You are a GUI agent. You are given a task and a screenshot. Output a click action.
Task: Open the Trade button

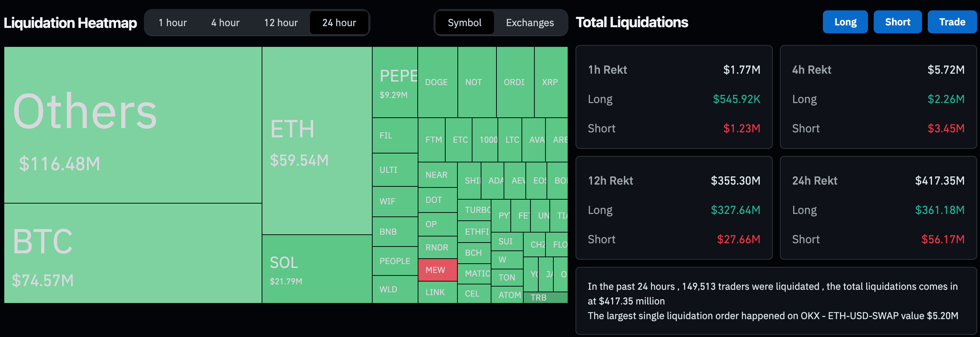pos(951,22)
